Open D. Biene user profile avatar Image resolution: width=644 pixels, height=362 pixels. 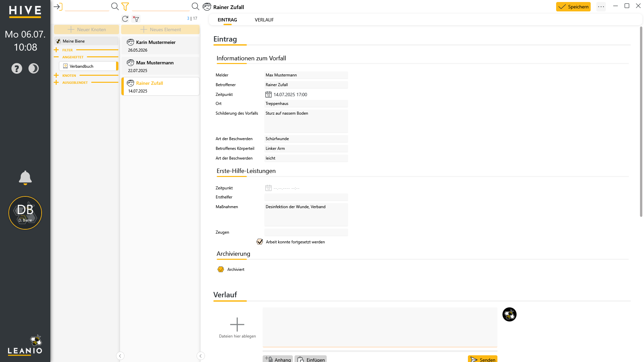coord(25,213)
